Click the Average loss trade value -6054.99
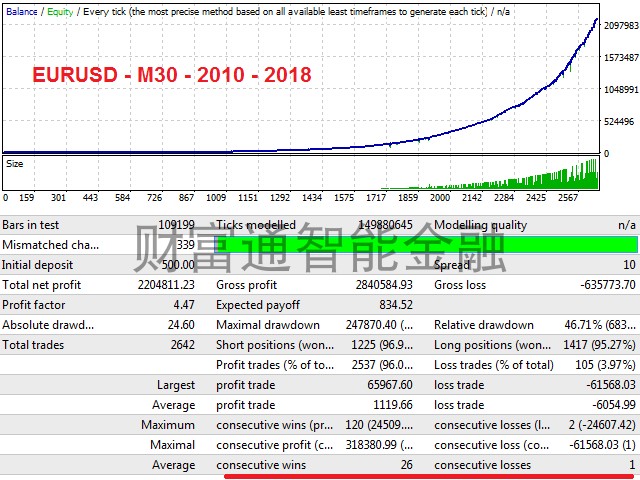This screenshot has height=480, width=640. [x=614, y=405]
